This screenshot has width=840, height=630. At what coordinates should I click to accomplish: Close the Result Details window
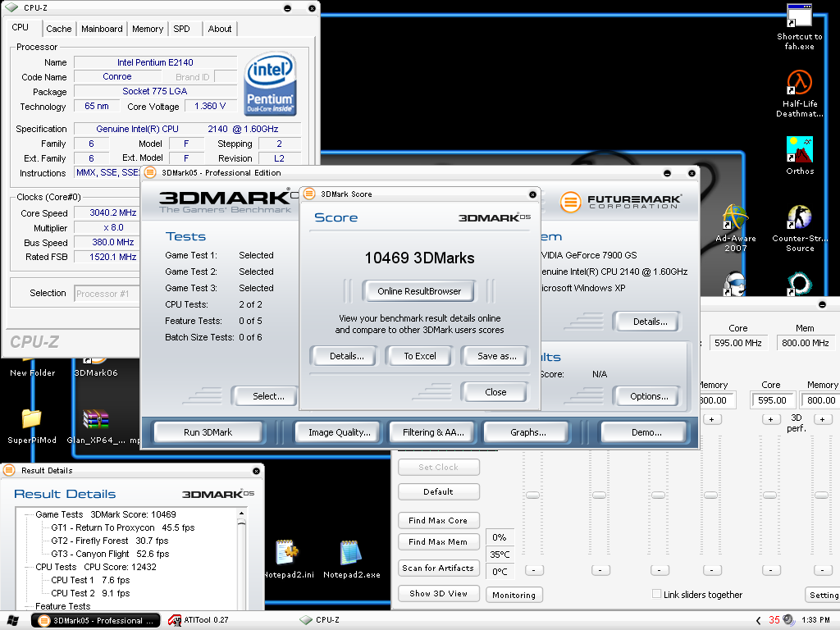pyautogui.click(x=256, y=471)
